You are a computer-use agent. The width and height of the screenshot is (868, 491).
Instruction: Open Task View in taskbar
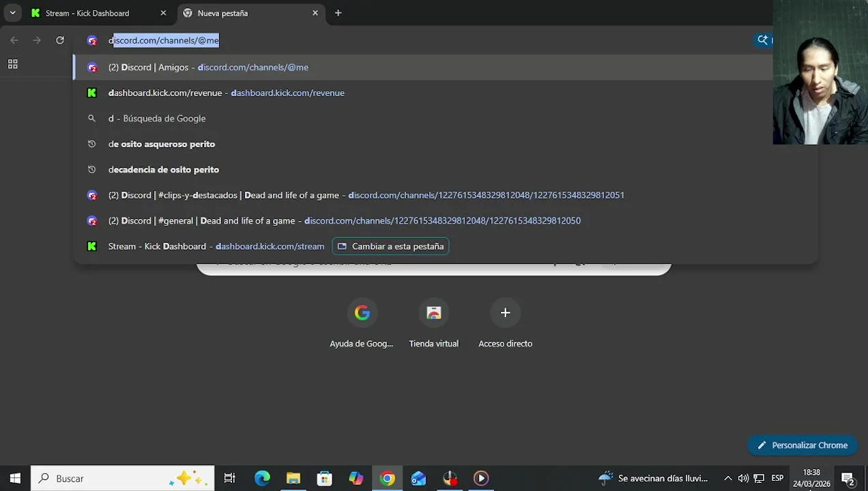click(x=230, y=478)
